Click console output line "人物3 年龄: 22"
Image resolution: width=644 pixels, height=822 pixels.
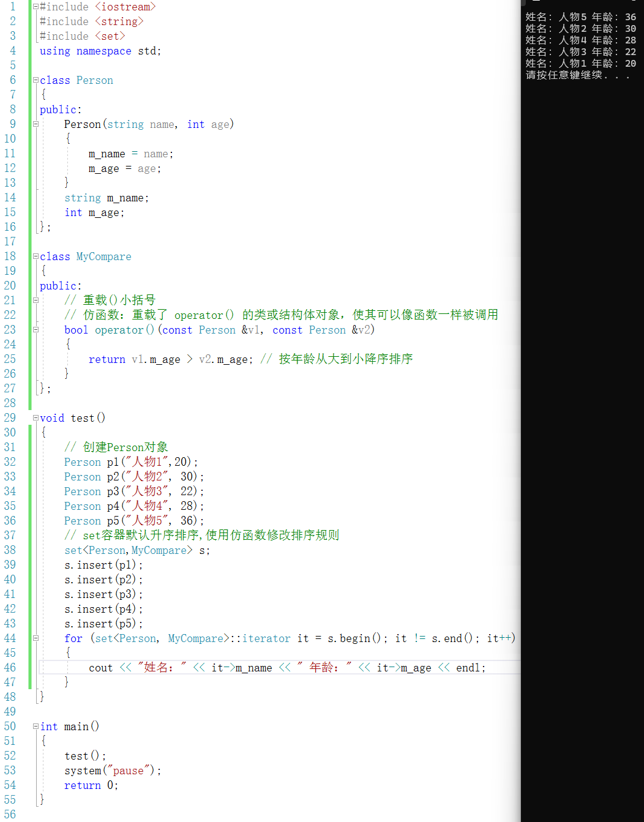(x=581, y=52)
